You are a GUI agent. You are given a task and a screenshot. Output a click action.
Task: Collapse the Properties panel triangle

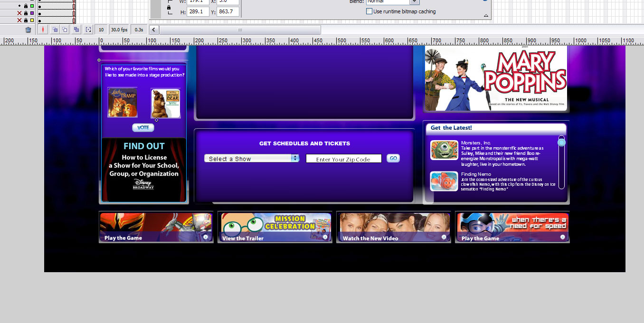tap(486, 15)
